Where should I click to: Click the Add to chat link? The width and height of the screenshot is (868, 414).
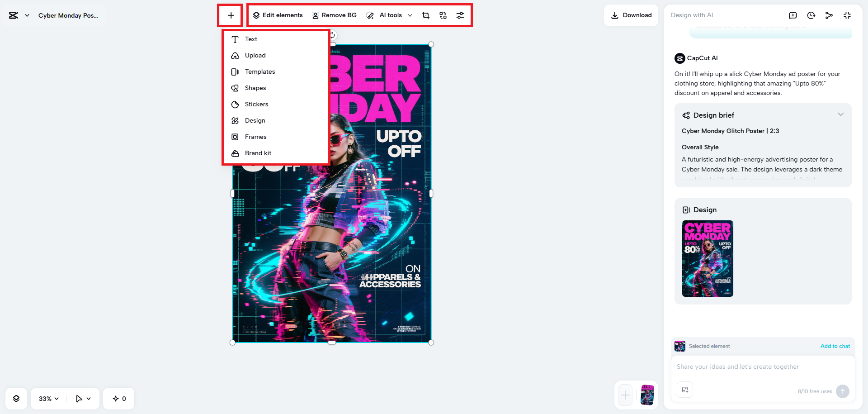pos(835,346)
